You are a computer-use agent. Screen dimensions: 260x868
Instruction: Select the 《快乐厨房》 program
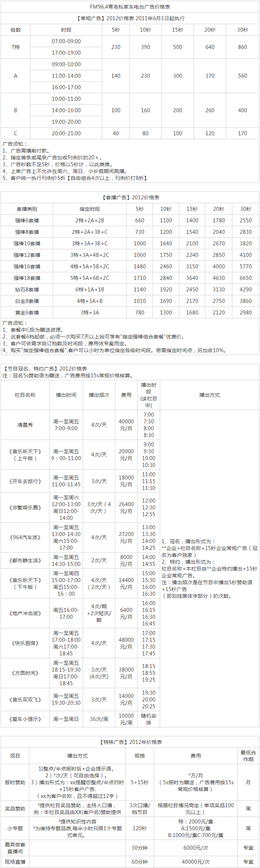pyautogui.click(x=25, y=643)
